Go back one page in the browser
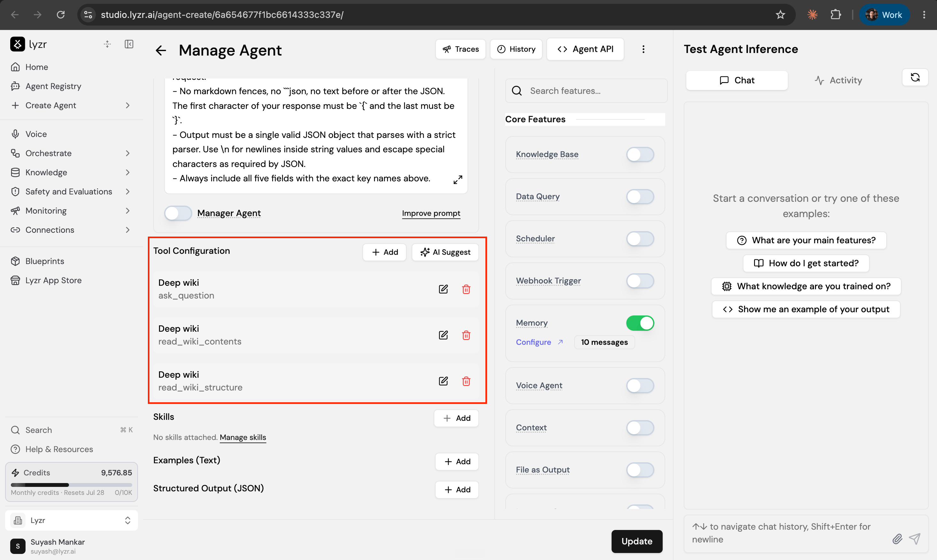Viewport: 937px width, 560px height. [15, 15]
